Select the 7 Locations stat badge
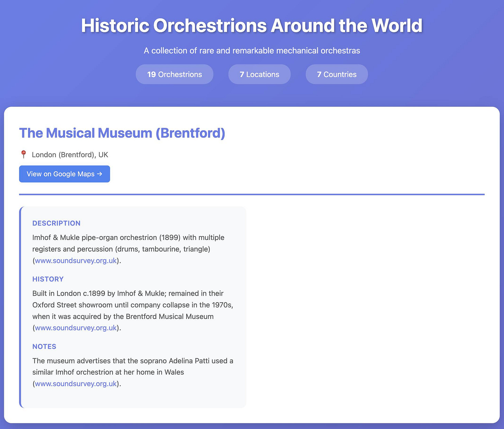Screen dimensions: 504x429 click(x=259, y=74)
